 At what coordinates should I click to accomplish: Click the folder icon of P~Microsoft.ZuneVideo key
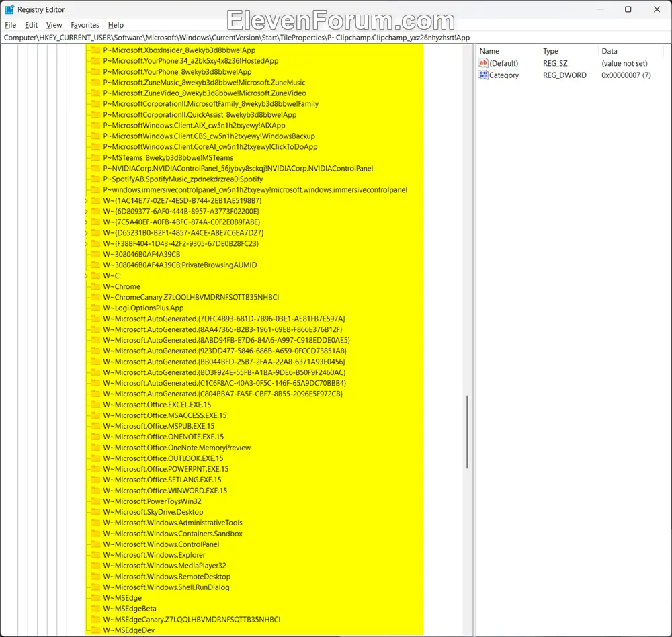95,93
